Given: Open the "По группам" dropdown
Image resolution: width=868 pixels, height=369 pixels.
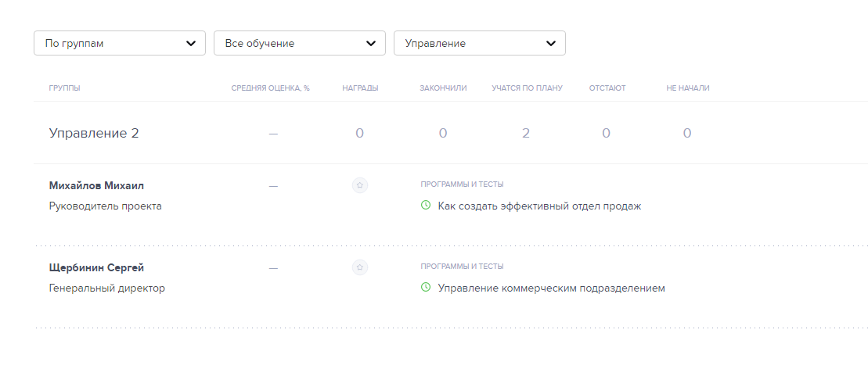Looking at the screenshot, I should [x=119, y=43].
